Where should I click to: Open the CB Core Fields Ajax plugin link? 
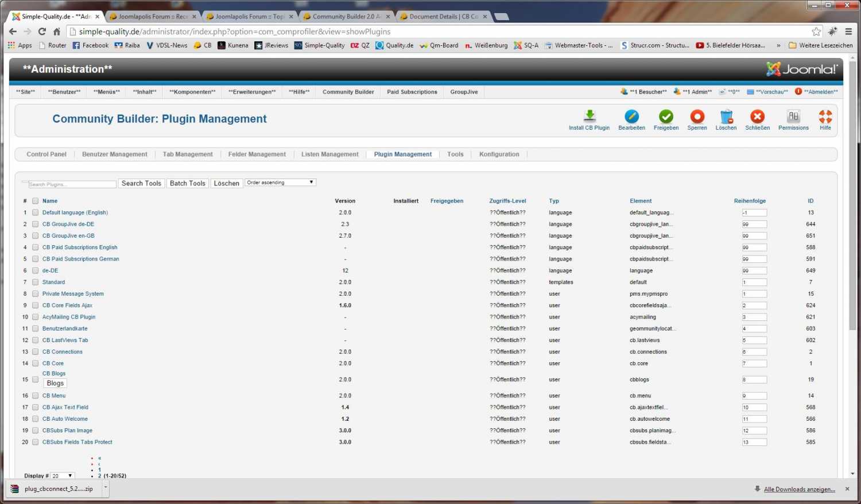click(x=67, y=305)
